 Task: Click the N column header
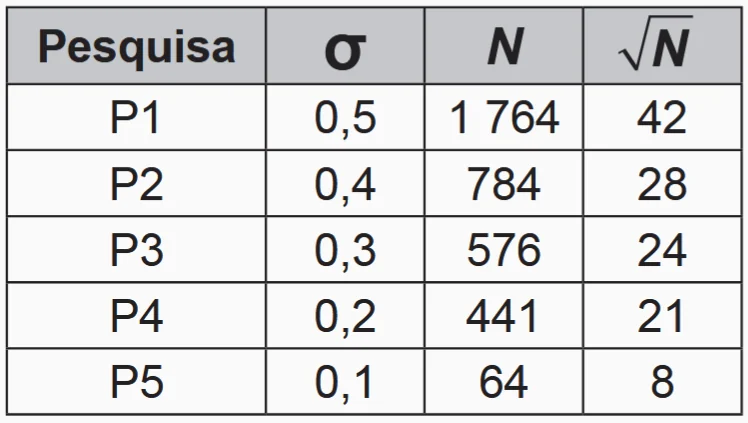(505, 48)
